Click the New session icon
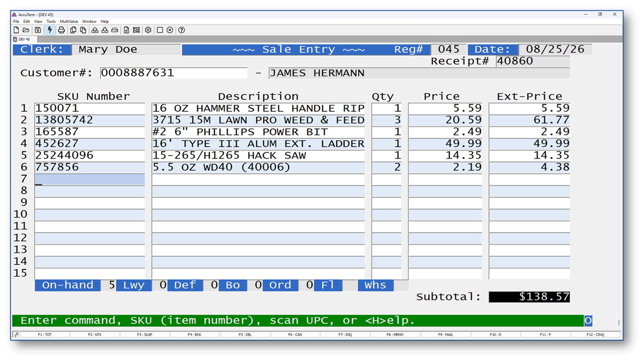 pos(16,30)
